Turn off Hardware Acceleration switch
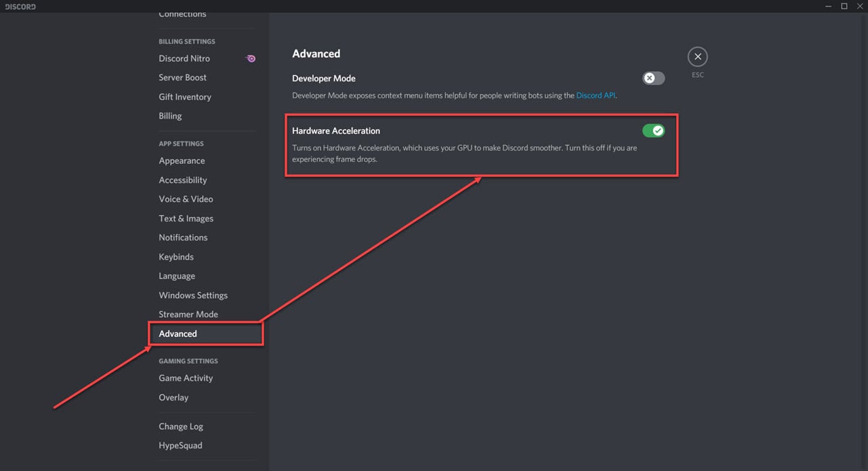The width and height of the screenshot is (868, 471). pyautogui.click(x=653, y=131)
